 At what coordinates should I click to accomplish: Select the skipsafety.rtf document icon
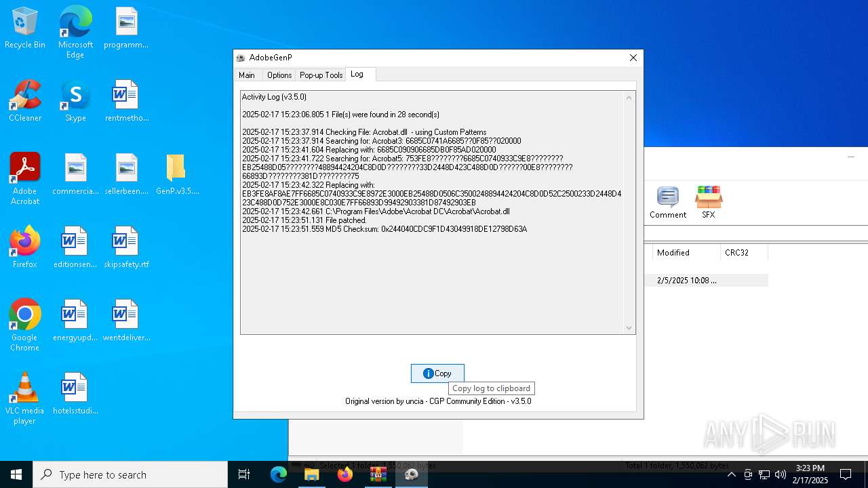coord(126,248)
